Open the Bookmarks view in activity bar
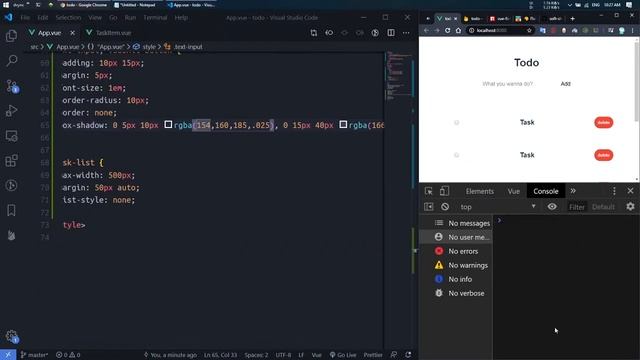Image resolution: width=640 pixels, height=360 pixels. [x=11, y=210]
